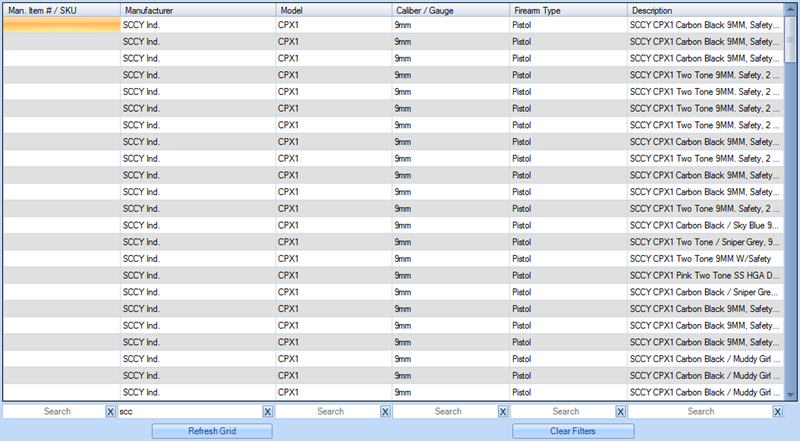Click the Refresh Grid button
Image resolution: width=800 pixels, height=441 pixels.
pos(212,431)
